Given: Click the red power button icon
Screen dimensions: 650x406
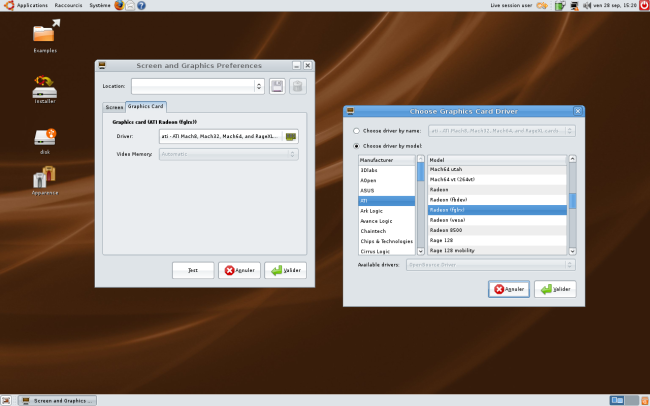Looking at the screenshot, I should pyautogui.click(x=644, y=5).
